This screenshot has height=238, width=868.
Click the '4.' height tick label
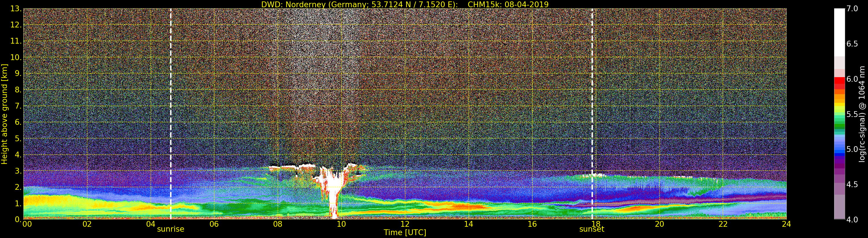click(x=18, y=155)
